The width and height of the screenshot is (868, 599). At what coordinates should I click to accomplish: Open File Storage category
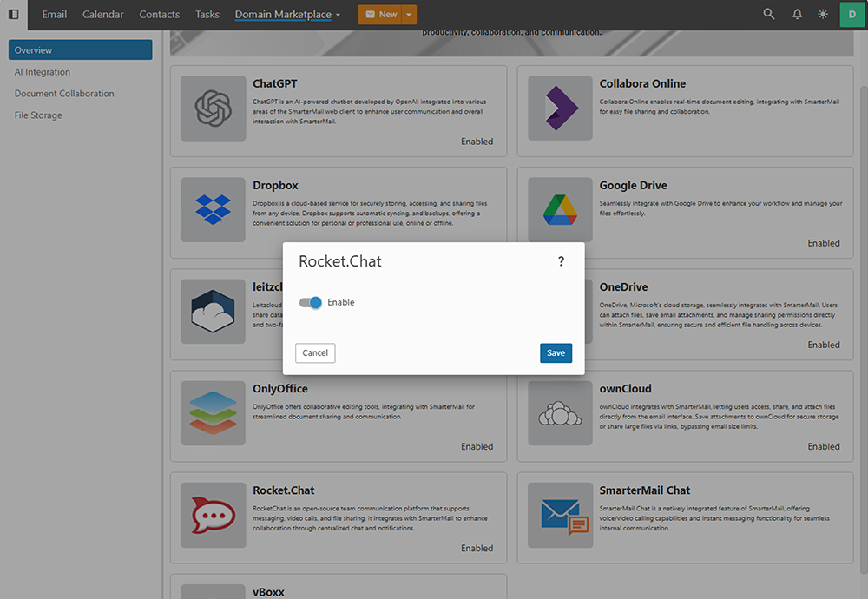(38, 115)
